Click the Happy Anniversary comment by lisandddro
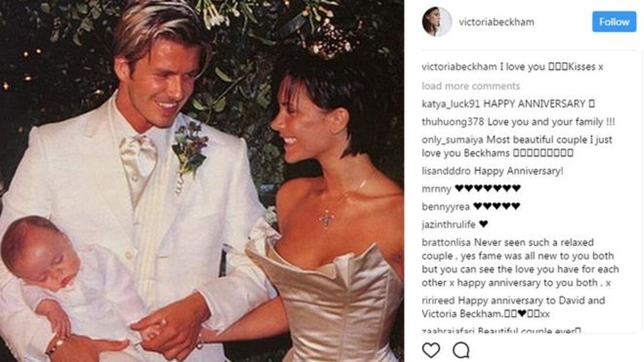 tap(517, 171)
